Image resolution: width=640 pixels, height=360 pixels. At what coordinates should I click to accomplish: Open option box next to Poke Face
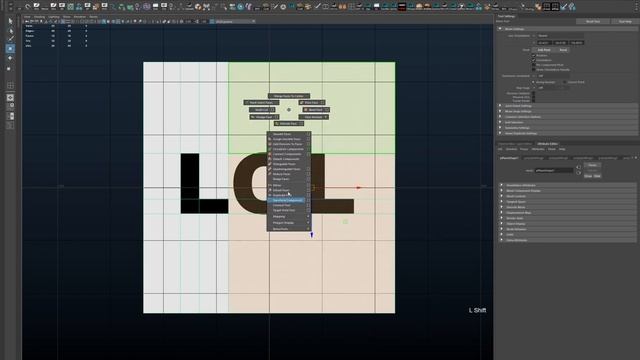point(322,102)
